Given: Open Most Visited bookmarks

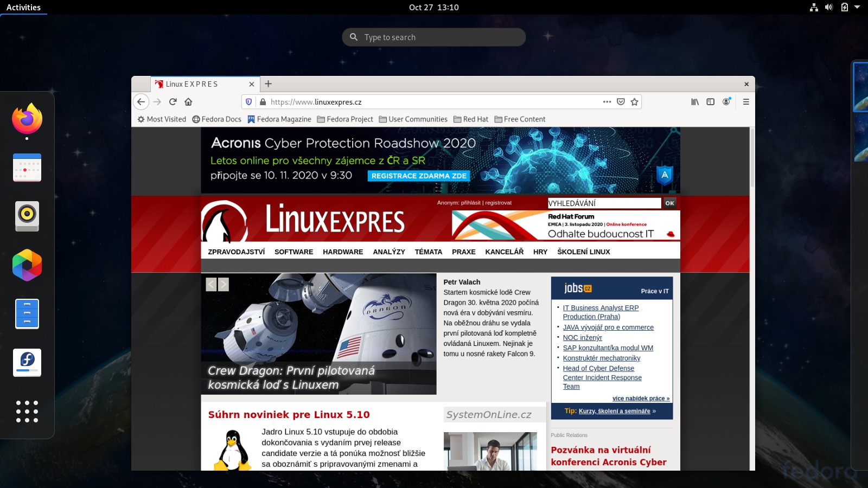Looking at the screenshot, I should pyautogui.click(x=162, y=119).
